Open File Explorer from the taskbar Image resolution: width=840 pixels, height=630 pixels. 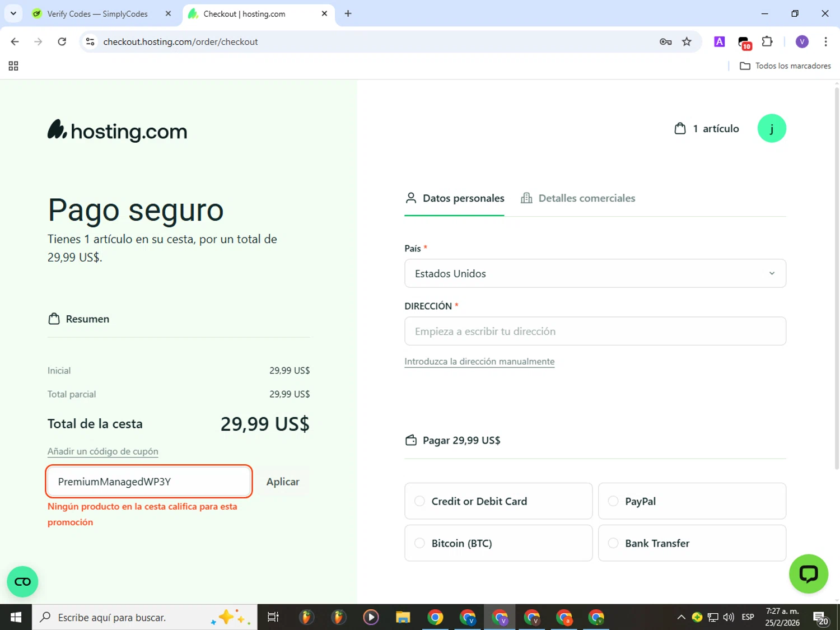click(403, 617)
